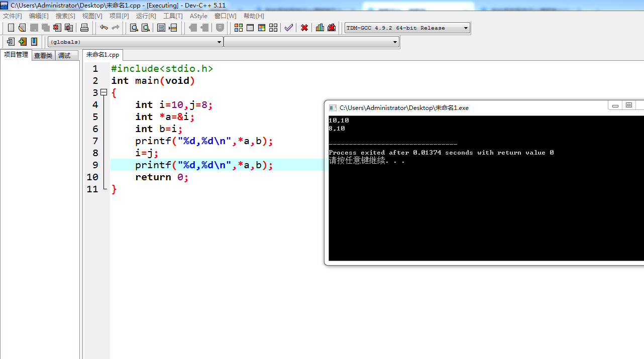Save the current file via toolbar icon
The height and width of the screenshot is (359, 644).
(34, 28)
